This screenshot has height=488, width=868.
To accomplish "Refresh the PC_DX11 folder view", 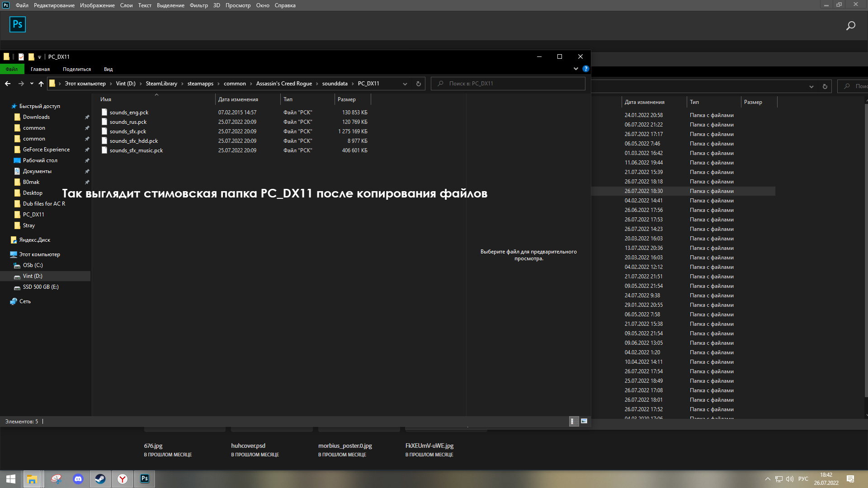I will (418, 84).
